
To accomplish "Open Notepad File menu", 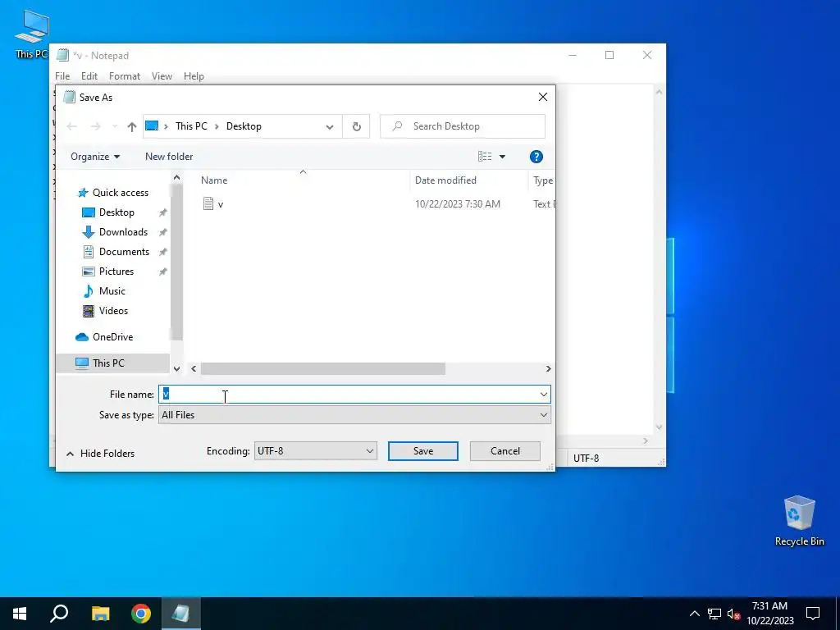I will click(x=62, y=76).
